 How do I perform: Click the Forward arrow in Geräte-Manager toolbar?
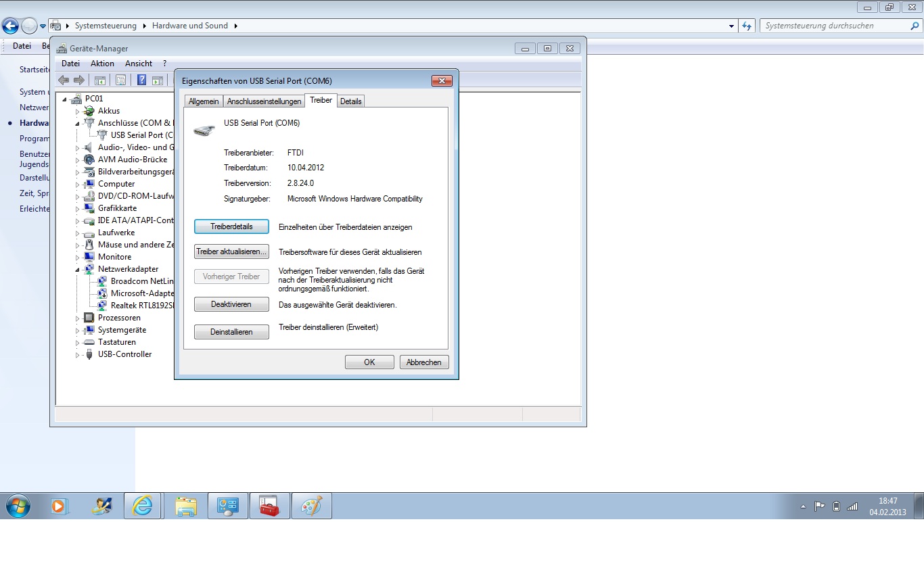pyautogui.click(x=79, y=80)
